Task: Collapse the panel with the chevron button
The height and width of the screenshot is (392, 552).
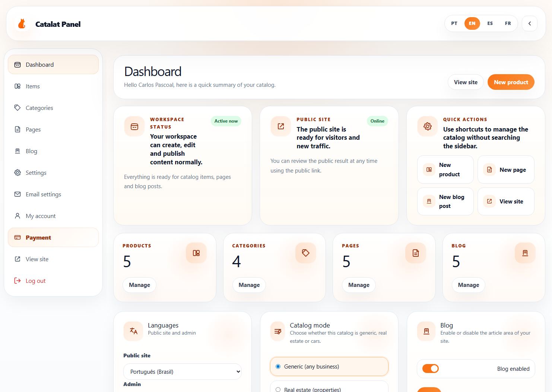Action: tap(530, 23)
